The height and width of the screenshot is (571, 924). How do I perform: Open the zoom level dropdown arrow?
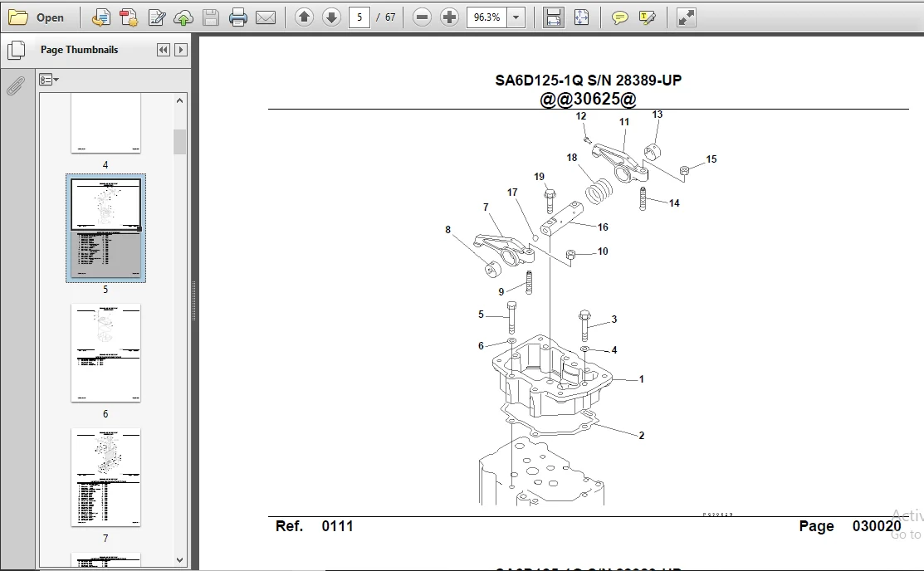click(516, 17)
